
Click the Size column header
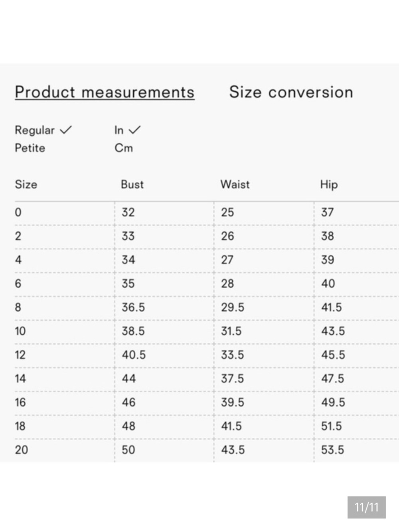coord(26,184)
